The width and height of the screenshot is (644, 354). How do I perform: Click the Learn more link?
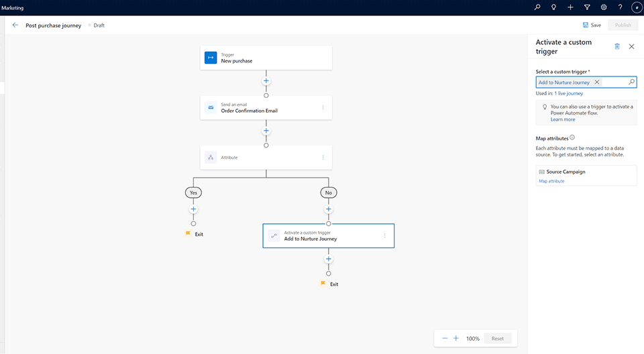point(562,119)
